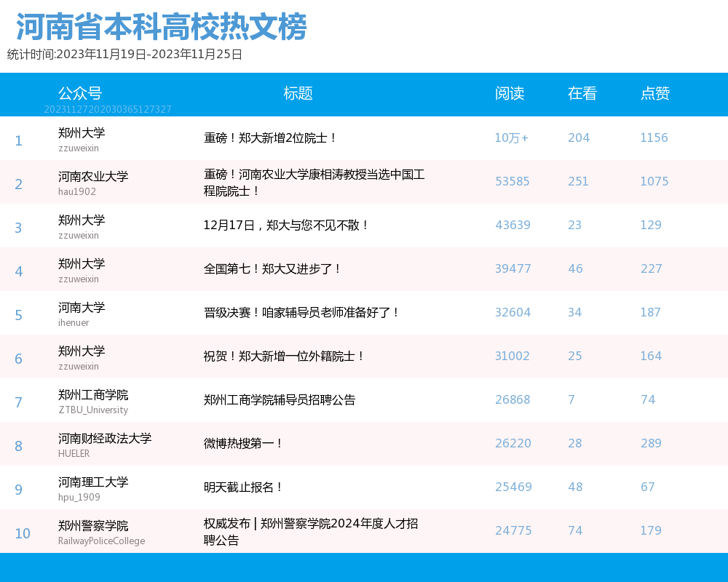Click the 点赞 column header
This screenshot has height=582, width=728.
click(655, 93)
